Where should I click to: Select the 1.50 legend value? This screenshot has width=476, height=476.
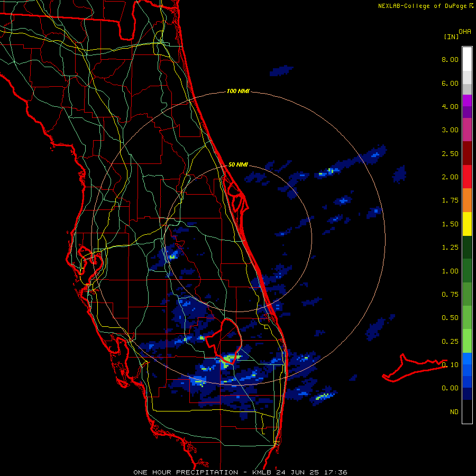[450, 224]
